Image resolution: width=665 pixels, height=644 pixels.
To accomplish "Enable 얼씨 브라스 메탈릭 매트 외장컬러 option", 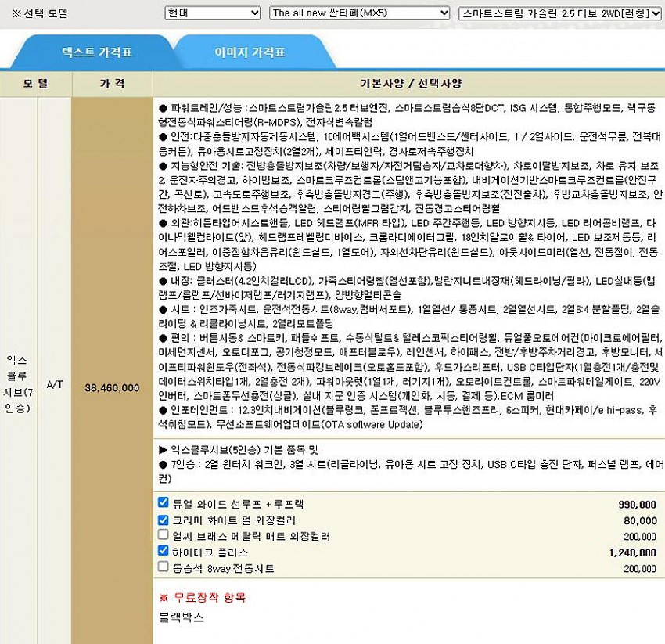I will 164,535.
